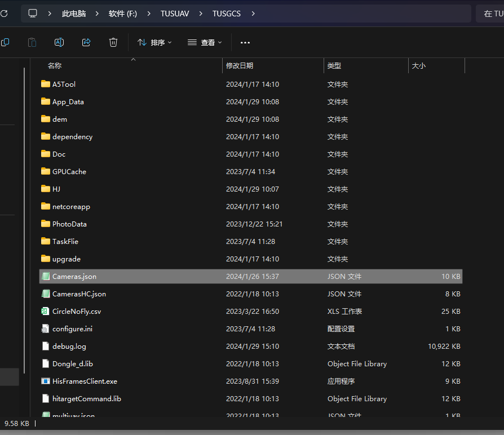Click the 配置设置 type of configure.ini
504x435 pixels.
pos(341,329)
